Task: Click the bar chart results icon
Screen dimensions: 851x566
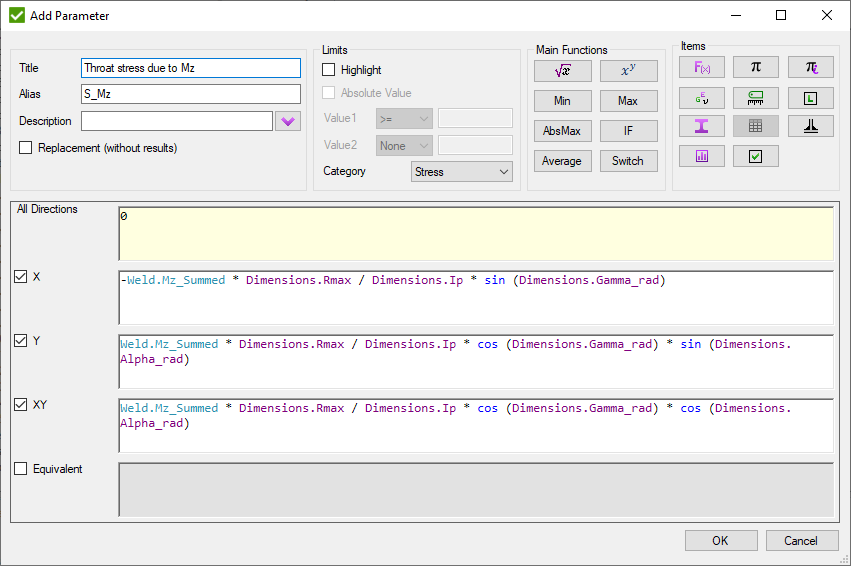Action: (701, 157)
